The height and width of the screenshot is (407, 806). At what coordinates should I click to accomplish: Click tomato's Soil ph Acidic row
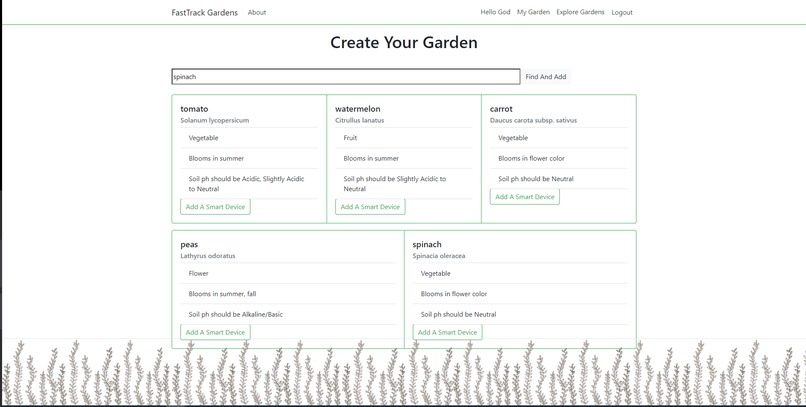click(x=249, y=184)
